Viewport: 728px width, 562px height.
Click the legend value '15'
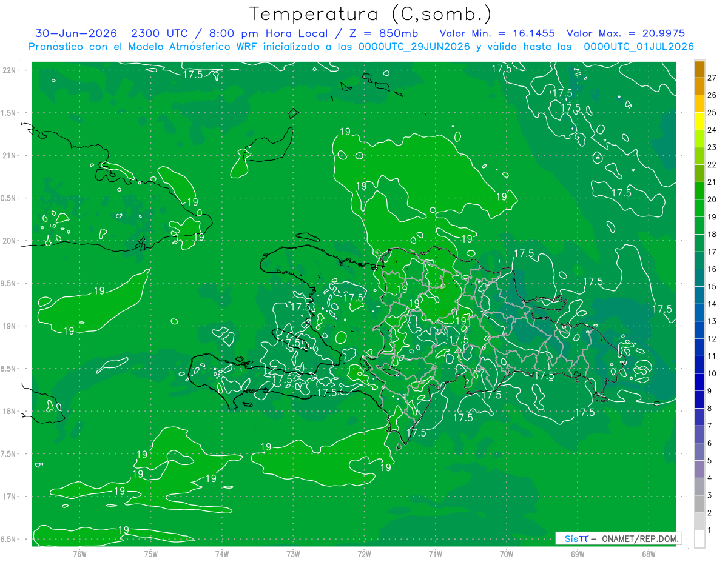tap(712, 286)
